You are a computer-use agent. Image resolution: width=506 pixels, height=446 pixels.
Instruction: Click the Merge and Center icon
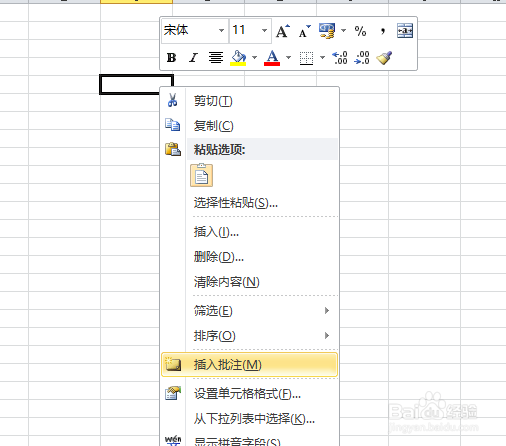tap(405, 31)
